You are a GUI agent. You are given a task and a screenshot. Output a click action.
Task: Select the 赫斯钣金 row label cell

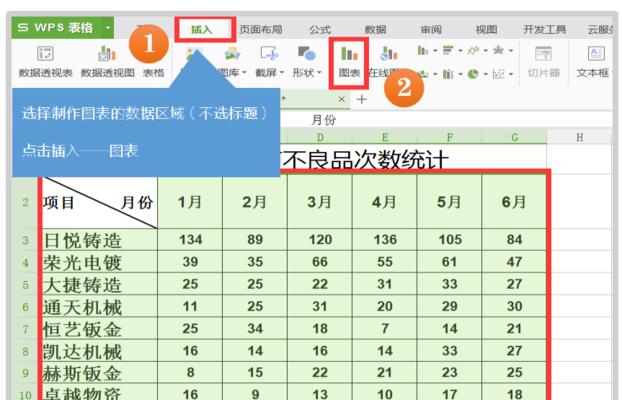pos(99,373)
